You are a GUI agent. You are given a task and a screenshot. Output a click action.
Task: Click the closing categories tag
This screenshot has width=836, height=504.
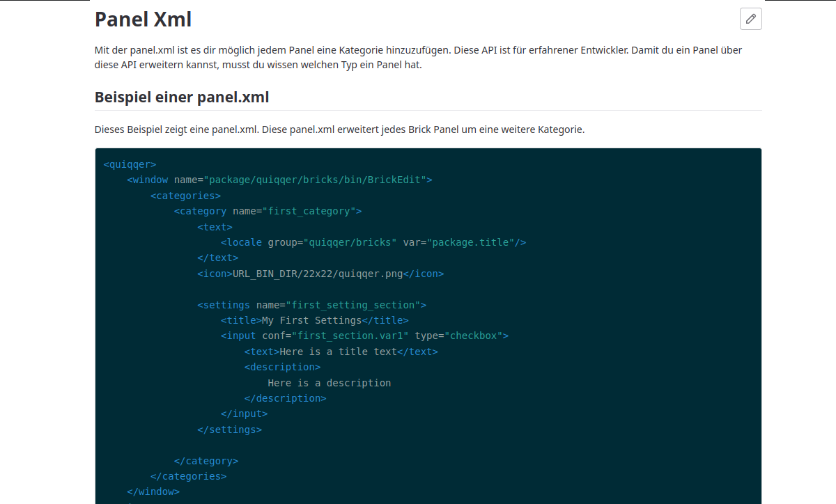click(189, 476)
